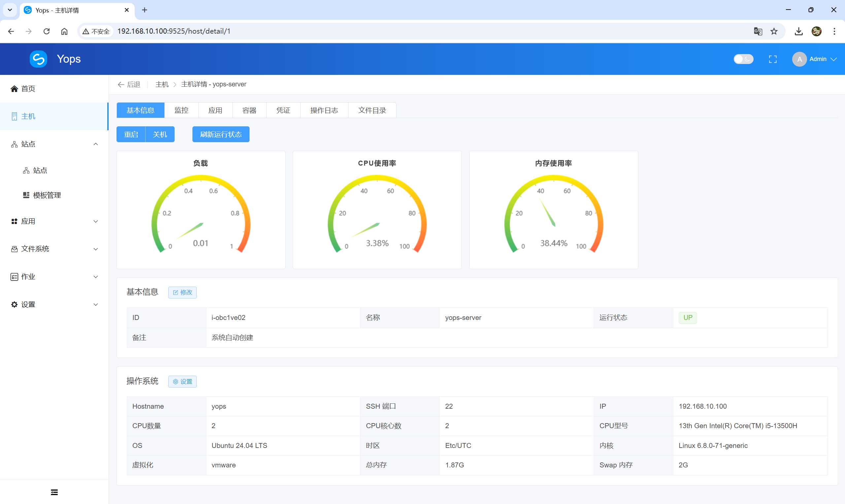Click the browser translate page icon
Image resolution: width=845 pixels, height=504 pixels.
click(758, 31)
